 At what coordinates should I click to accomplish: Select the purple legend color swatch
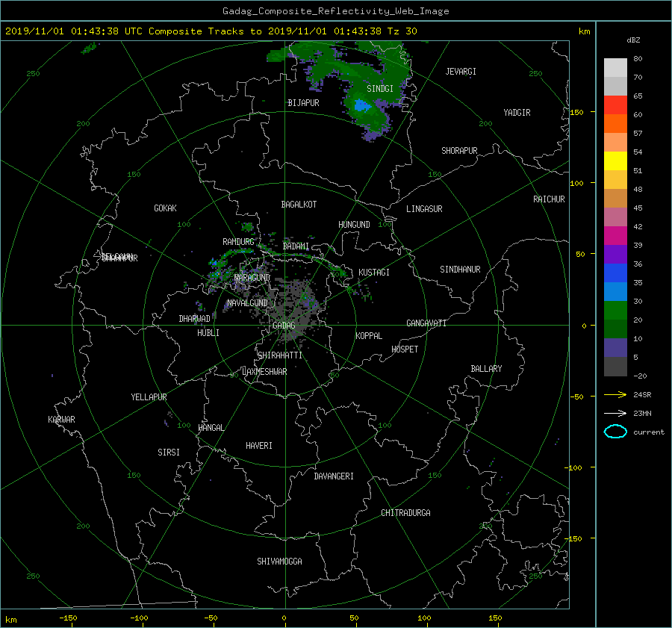click(615, 254)
